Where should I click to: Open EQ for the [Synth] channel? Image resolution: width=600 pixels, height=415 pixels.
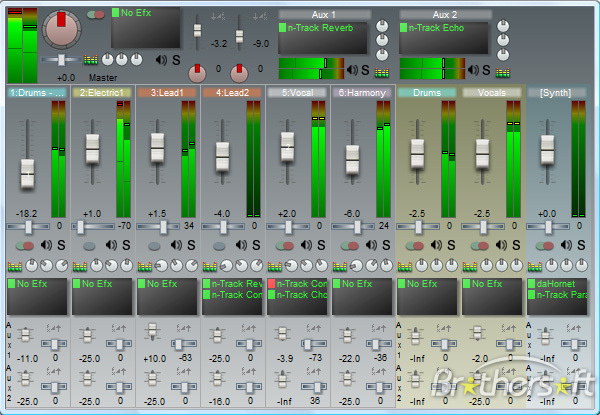(x=535, y=266)
